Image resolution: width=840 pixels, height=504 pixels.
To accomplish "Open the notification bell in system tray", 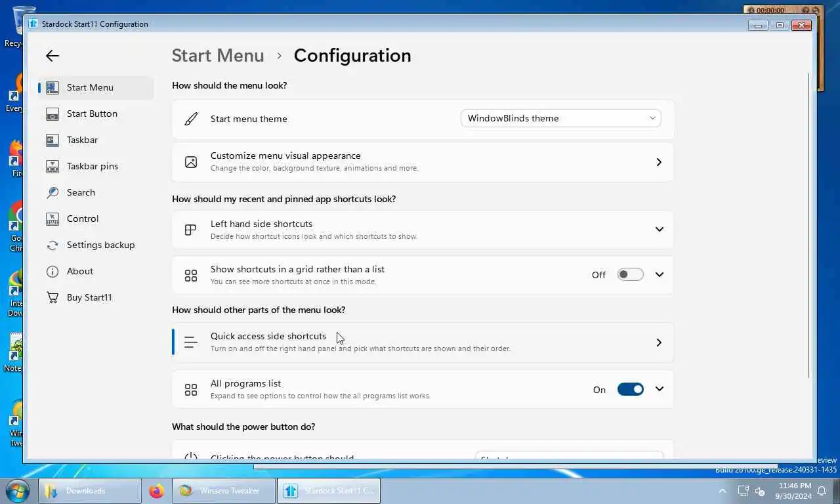I will point(821,491).
